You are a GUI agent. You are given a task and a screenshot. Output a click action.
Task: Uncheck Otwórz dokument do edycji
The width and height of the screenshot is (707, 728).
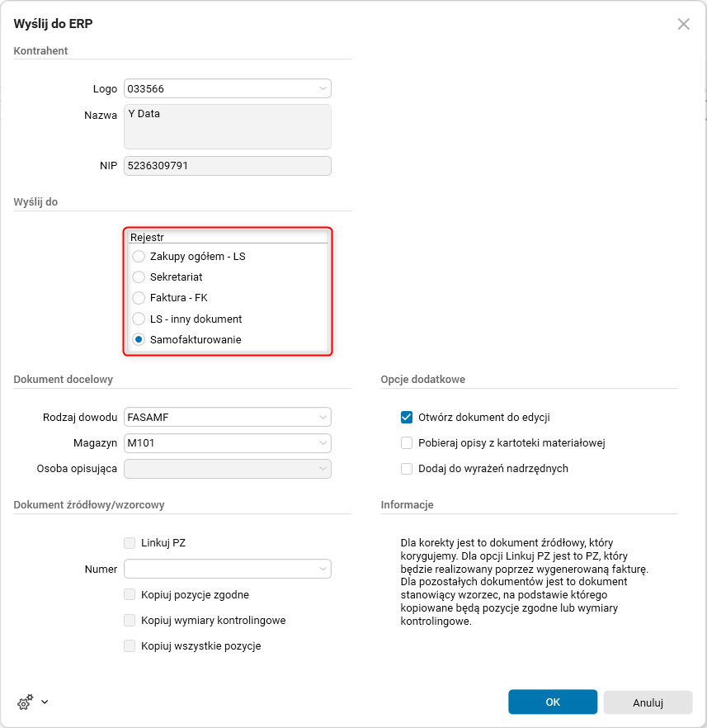407,418
